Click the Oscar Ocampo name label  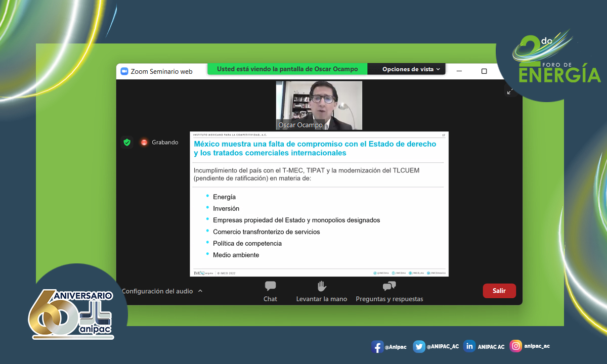(x=300, y=125)
